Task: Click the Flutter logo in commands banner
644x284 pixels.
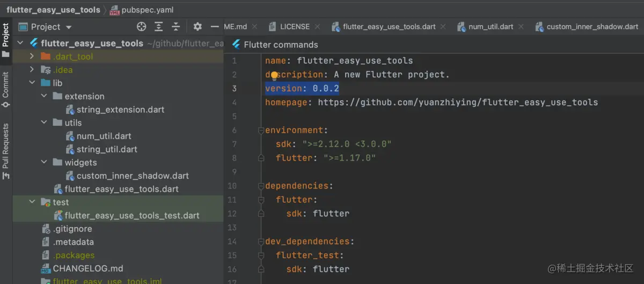Action: point(235,45)
